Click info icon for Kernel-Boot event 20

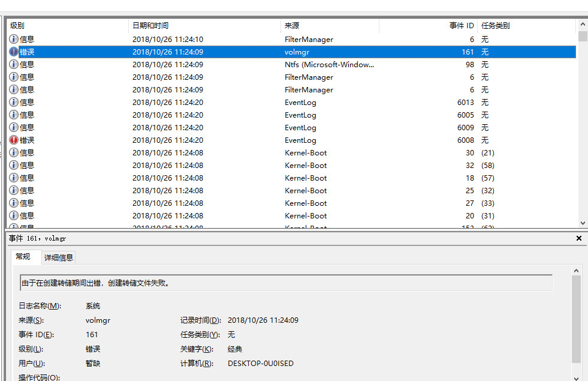coord(14,216)
